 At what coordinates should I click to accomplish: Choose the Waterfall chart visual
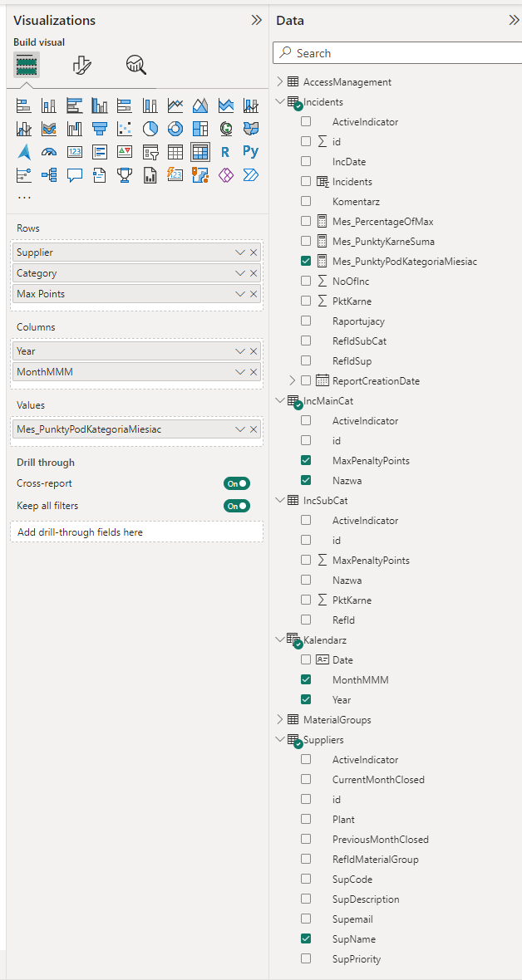click(75, 129)
